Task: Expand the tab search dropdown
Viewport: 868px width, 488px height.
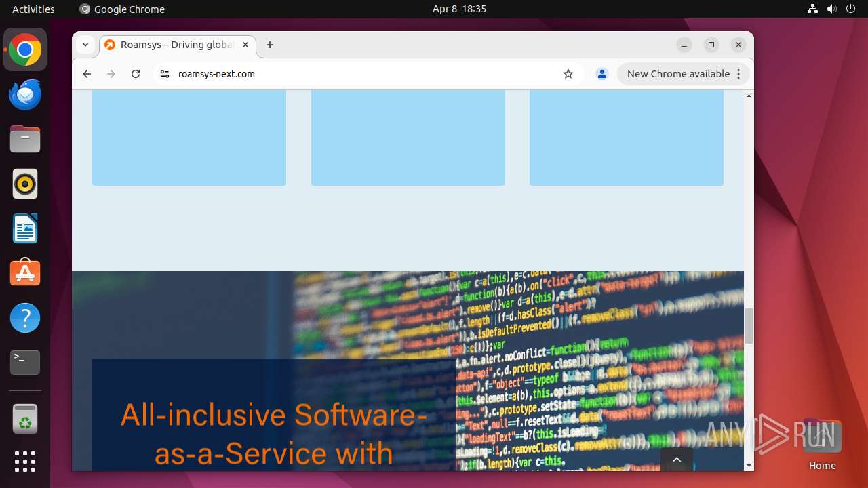Action: click(x=85, y=45)
